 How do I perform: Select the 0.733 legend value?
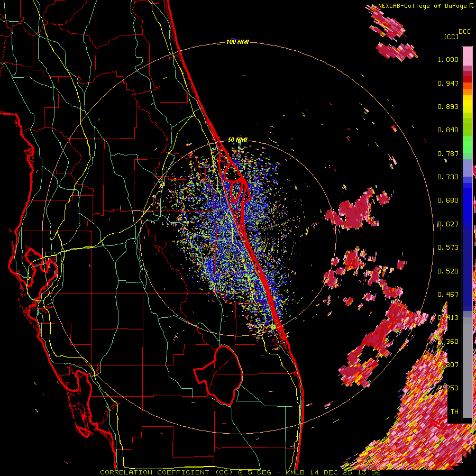point(448,177)
